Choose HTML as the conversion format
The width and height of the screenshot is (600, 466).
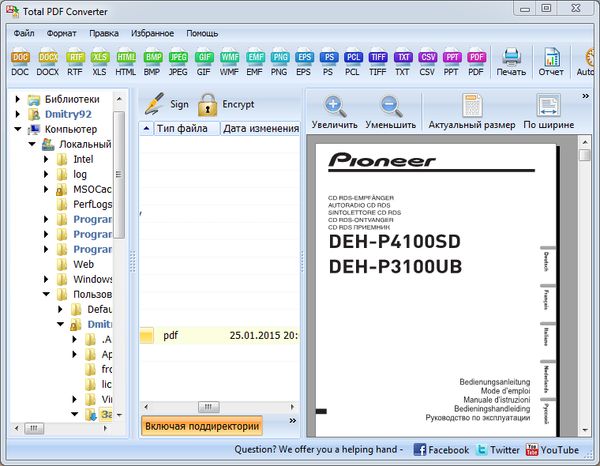coord(126,58)
